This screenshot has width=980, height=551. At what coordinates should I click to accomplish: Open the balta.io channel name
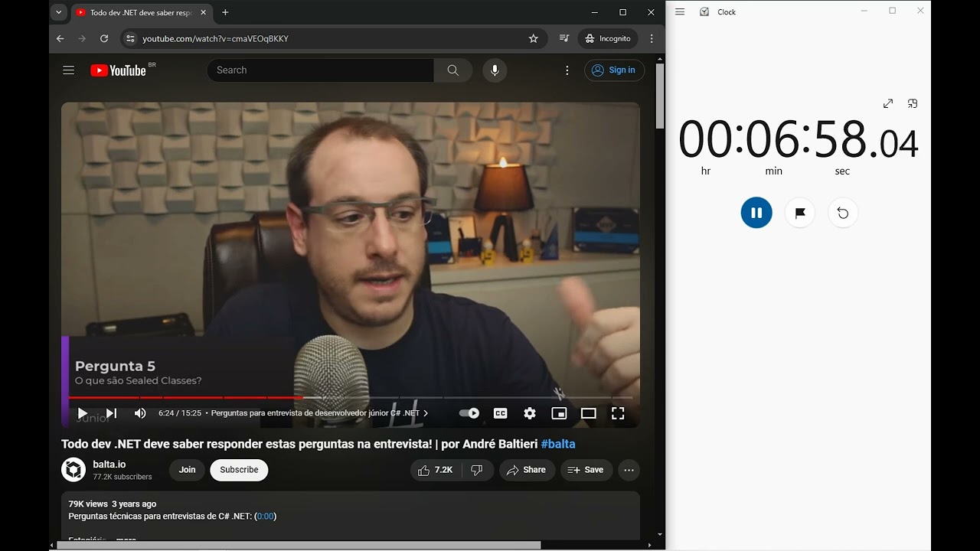(109, 464)
